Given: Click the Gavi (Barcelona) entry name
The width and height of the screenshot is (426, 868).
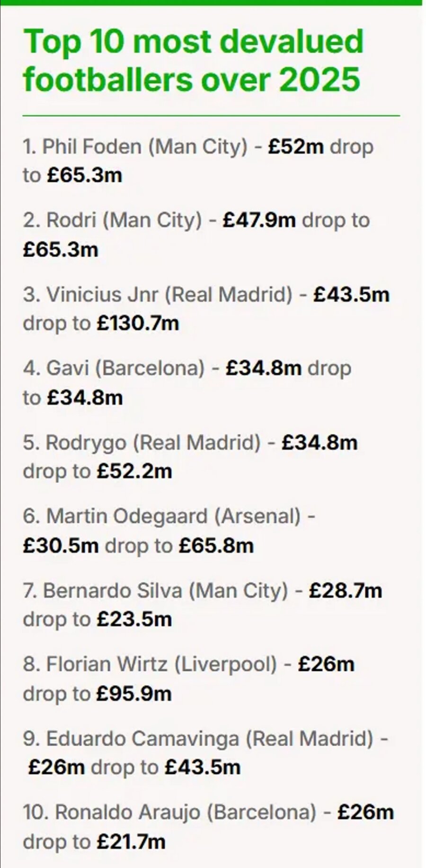Looking at the screenshot, I should (125, 368).
